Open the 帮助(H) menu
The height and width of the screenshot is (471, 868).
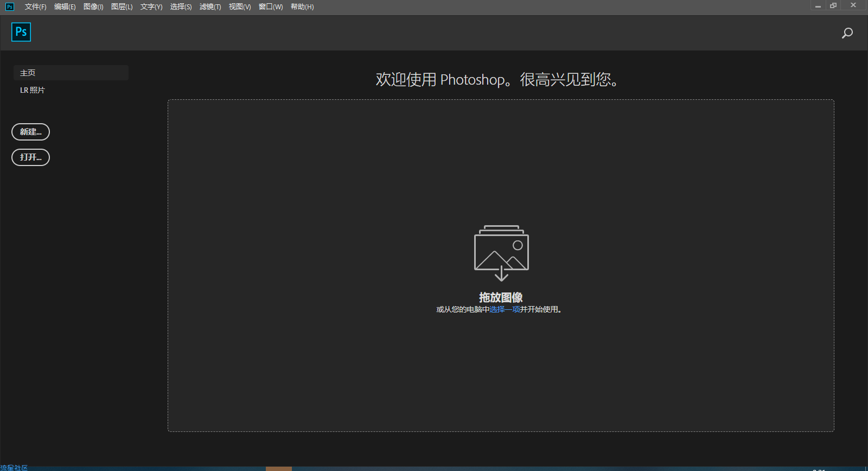pos(302,7)
